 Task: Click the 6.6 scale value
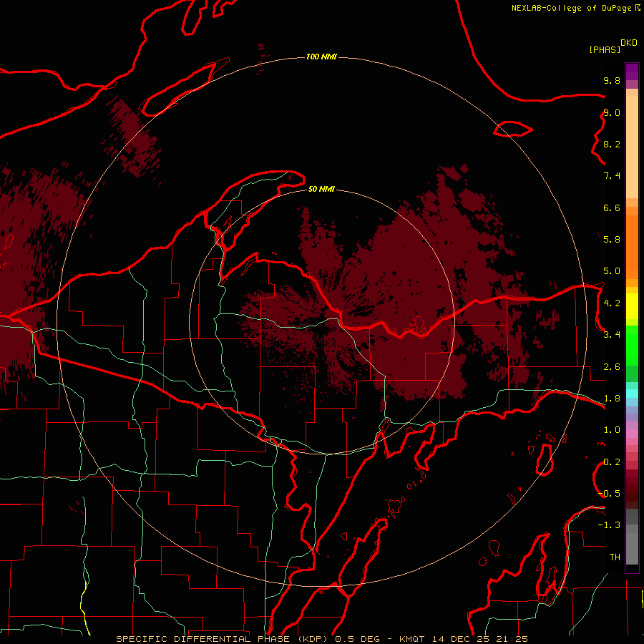(x=612, y=208)
